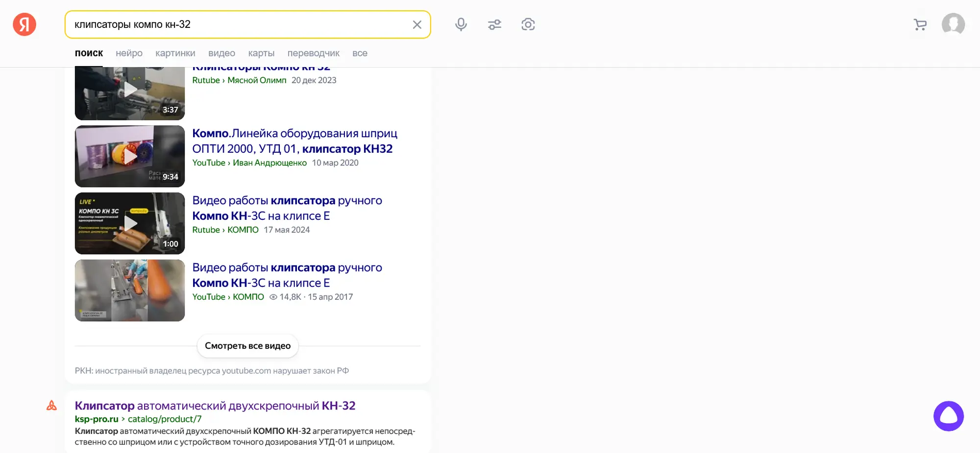Open Клипсатор автоматический двухскрепочный КН-32 link

tap(215, 405)
